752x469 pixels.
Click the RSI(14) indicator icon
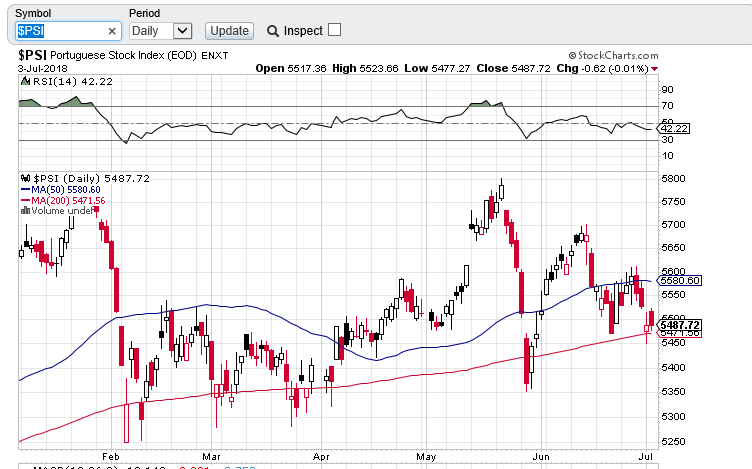pos(25,81)
